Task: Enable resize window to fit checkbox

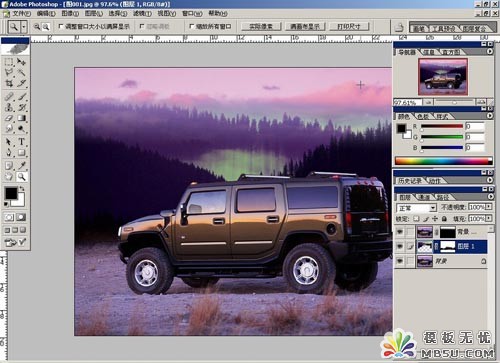Action: click(60, 26)
